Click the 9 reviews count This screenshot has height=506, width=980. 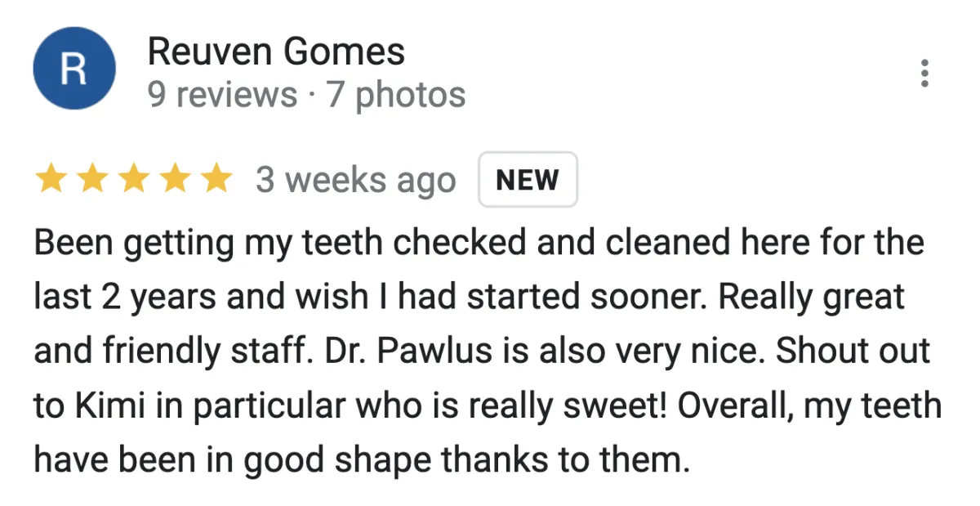tap(222, 95)
